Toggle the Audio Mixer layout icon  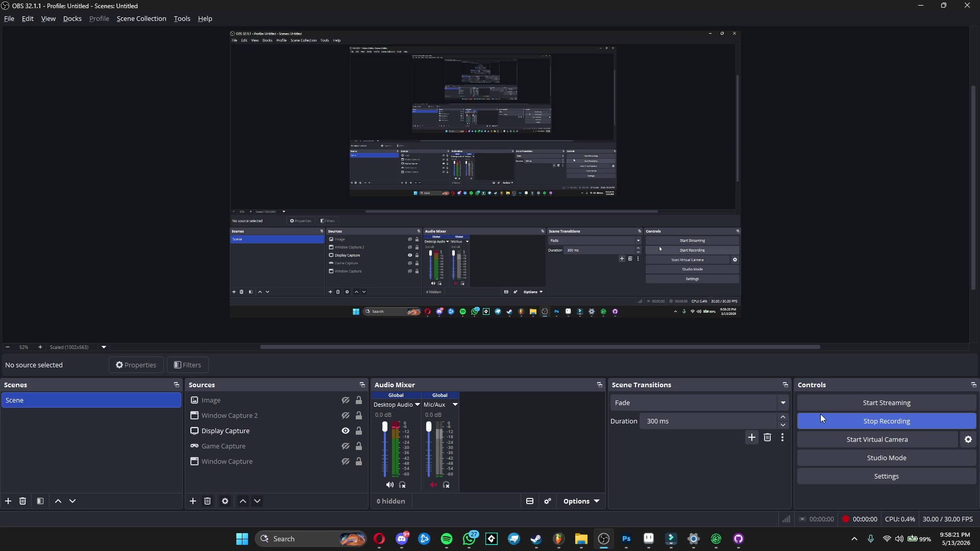530,501
